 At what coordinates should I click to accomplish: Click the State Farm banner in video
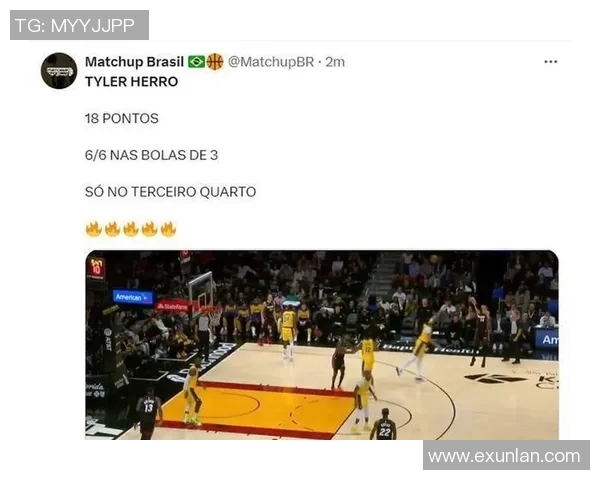[173, 306]
